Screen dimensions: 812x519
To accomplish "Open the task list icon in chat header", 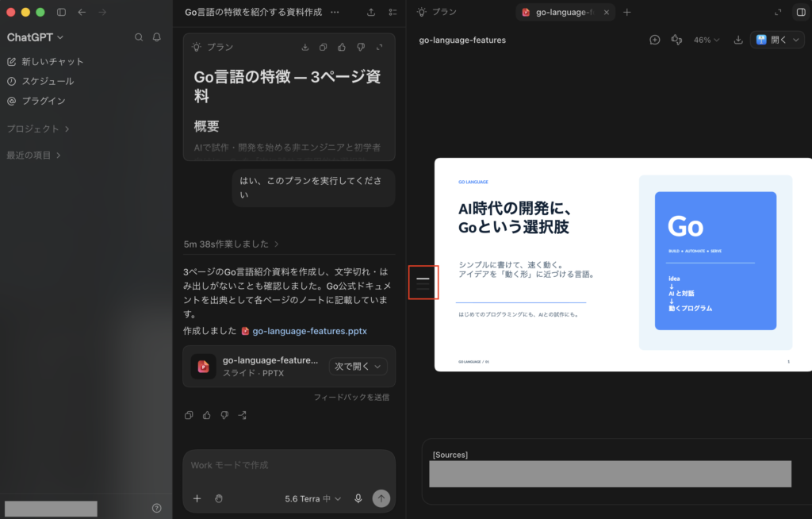I will (x=393, y=12).
